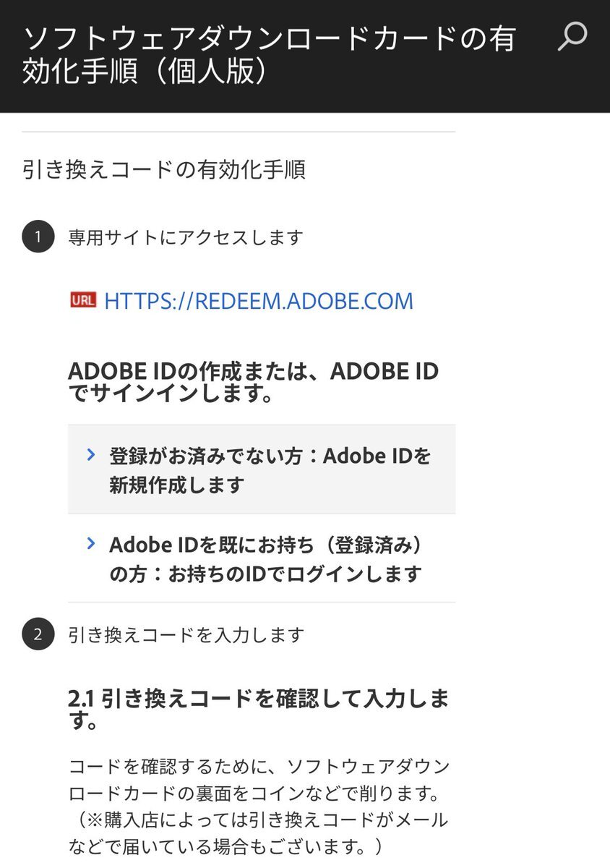Expand the お持ちのIDでログイン chevron
This screenshot has width=610, height=868.
click(90, 542)
